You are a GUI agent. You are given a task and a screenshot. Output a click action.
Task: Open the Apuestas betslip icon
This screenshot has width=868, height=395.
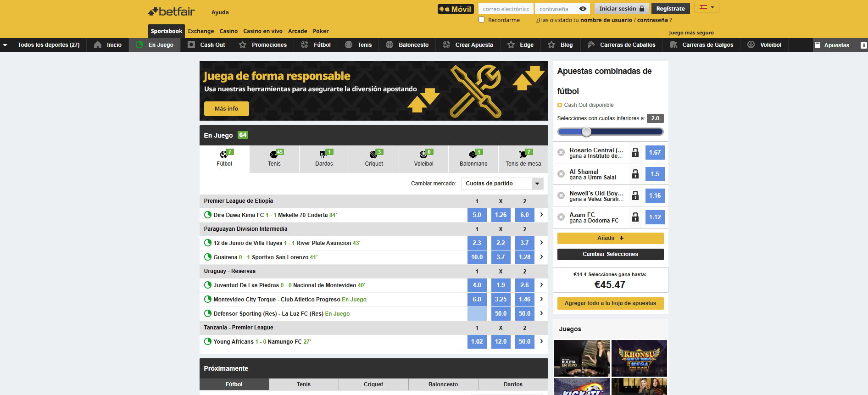(x=818, y=45)
